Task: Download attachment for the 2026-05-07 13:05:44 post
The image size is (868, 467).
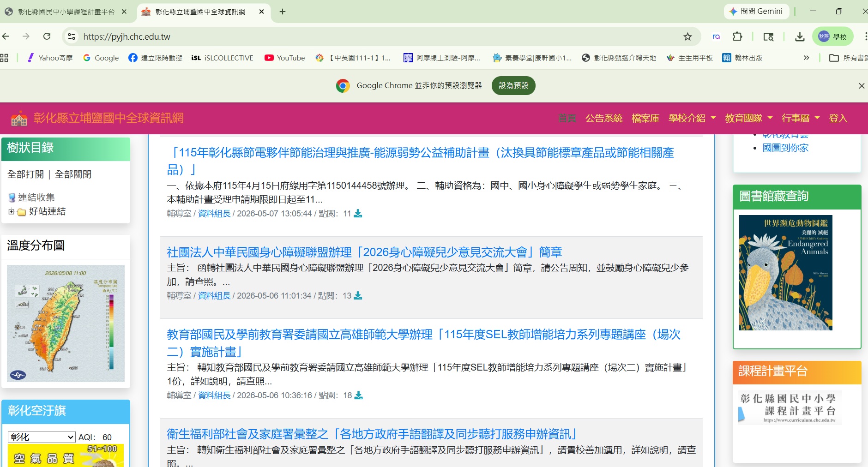Action: click(x=358, y=214)
